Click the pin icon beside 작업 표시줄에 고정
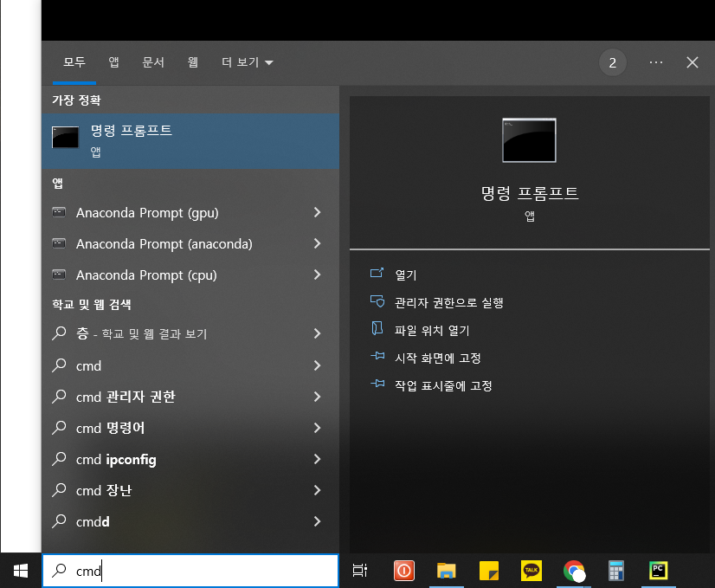Image resolution: width=715 pixels, height=588 pixels. pyautogui.click(x=377, y=383)
